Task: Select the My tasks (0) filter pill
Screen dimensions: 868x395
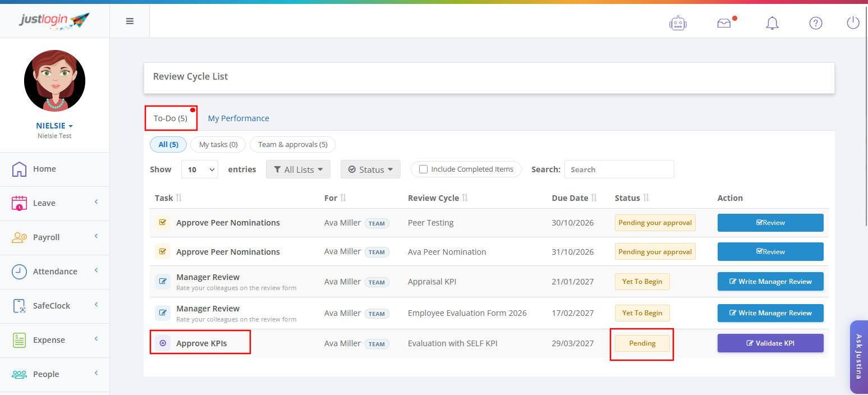Action: 218,145
